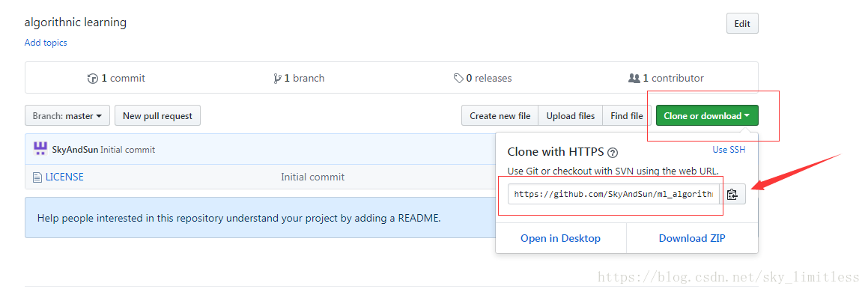The image size is (868, 292).
Task: Click the Clone with HTTPS help icon
Action: point(613,153)
